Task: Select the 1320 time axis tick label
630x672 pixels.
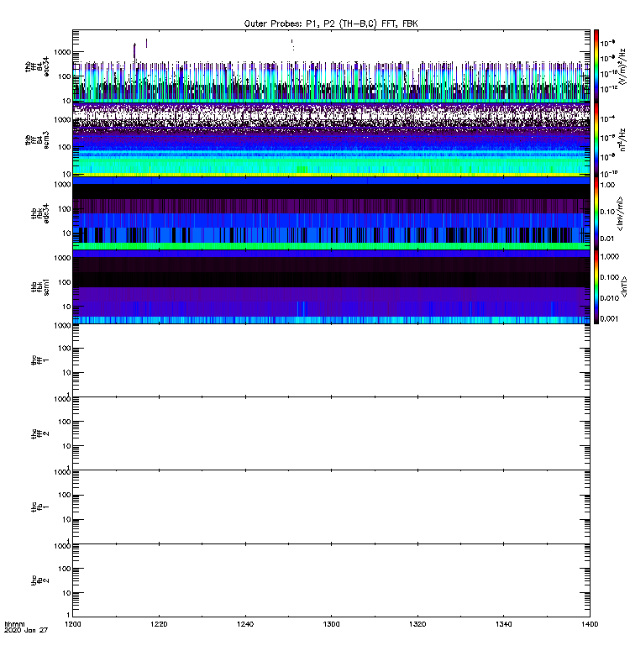Action: tap(417, 625)
